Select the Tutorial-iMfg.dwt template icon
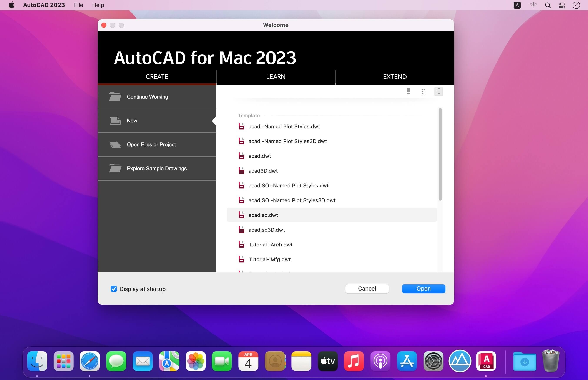This screenshot has height=380, width=588. click(242, 259)
